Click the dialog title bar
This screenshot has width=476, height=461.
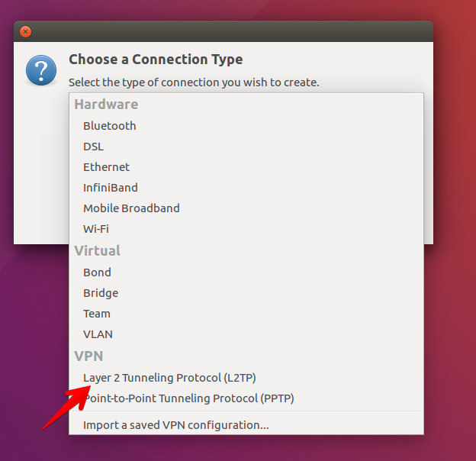(224, 31)
